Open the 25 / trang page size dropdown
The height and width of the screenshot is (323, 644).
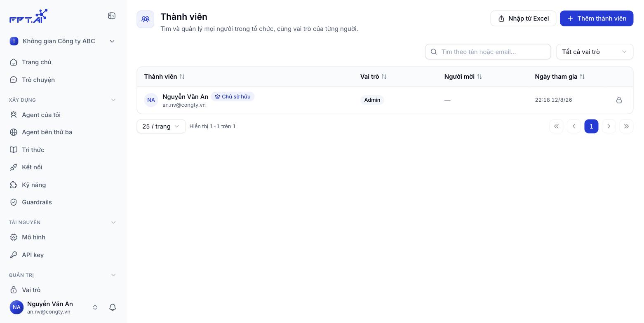point(161,126)
